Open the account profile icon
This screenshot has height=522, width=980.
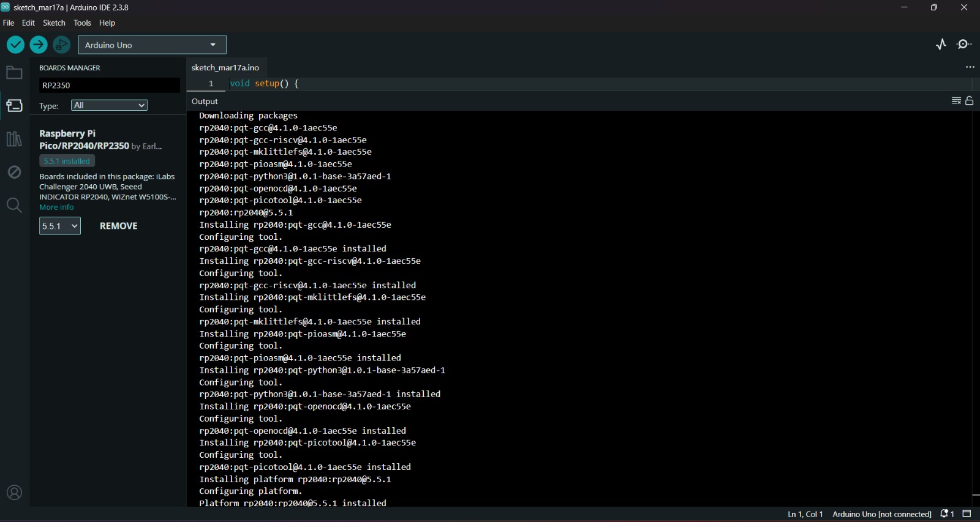point(14,493)
